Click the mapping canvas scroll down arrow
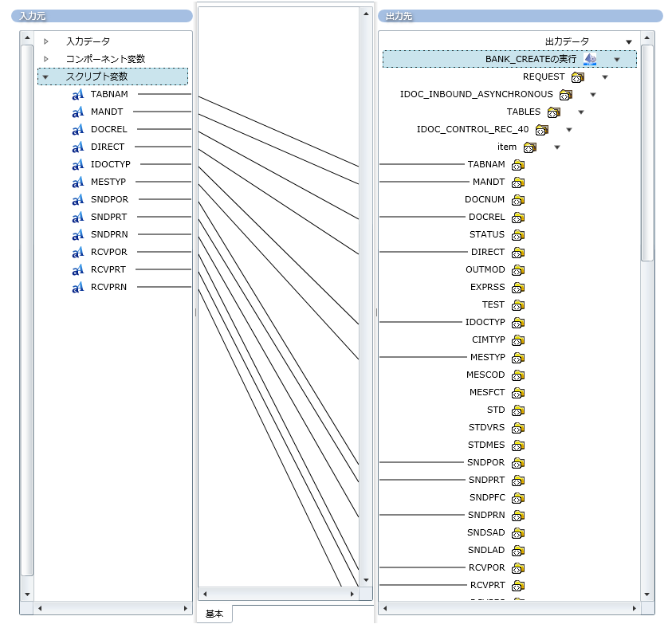The height and width of the screenshot is (624, 672). pyautogui.click(x=366, y=580)
